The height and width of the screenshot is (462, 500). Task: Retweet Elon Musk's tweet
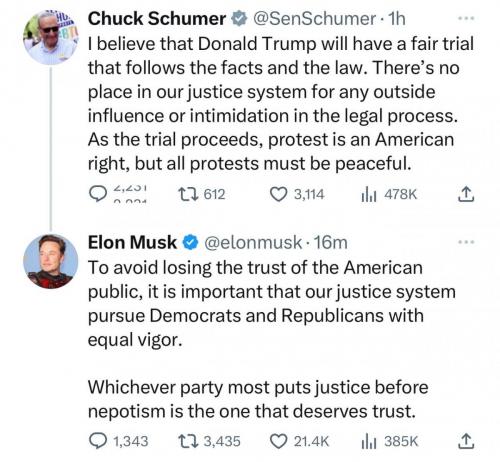pos(188,441)
